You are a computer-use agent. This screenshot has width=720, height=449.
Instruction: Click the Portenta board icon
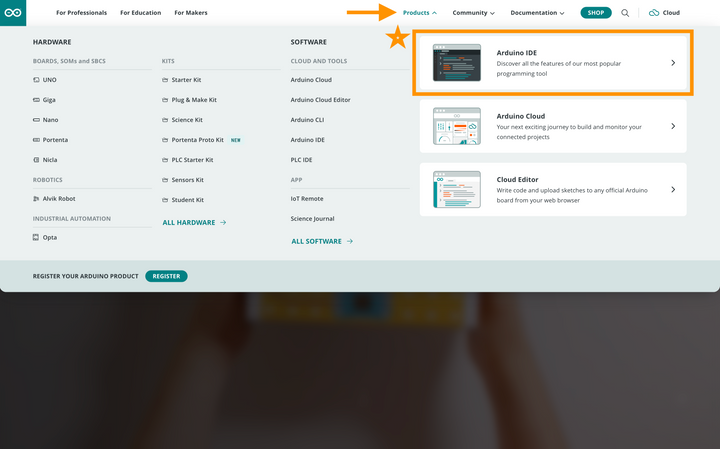pos(36,140)
